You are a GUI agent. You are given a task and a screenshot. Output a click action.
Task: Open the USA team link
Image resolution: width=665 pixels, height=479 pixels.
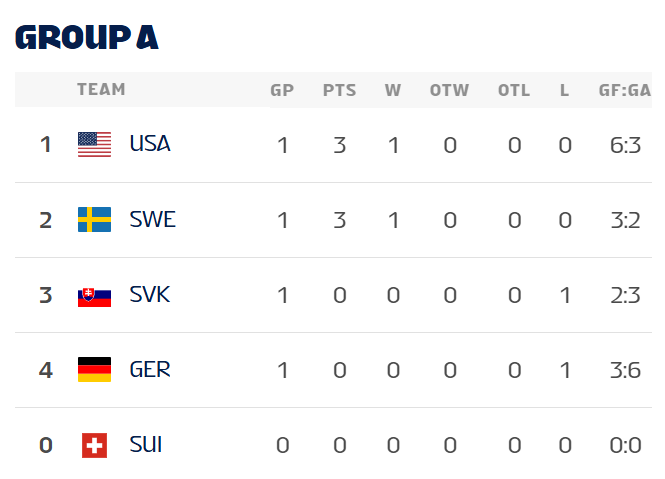(x=150, y=144)
